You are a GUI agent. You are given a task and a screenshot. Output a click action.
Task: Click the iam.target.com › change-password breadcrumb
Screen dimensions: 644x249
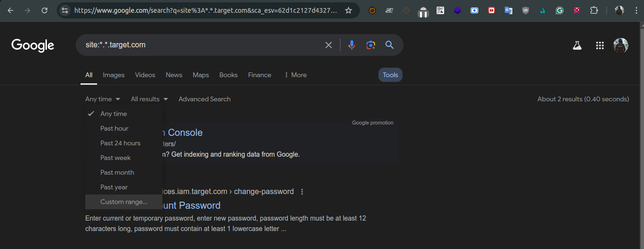pyautogui.click(x=228, y=192)
